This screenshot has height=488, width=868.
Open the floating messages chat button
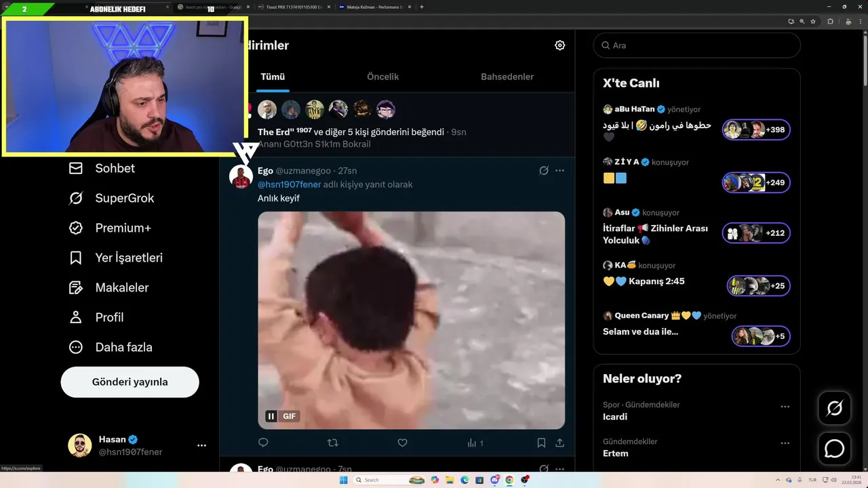point(834,449)
